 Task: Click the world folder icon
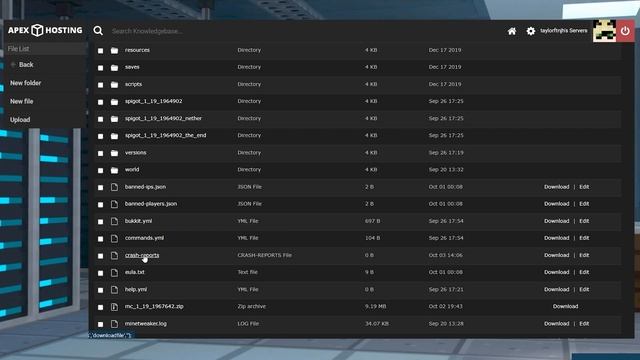(114, 170)
